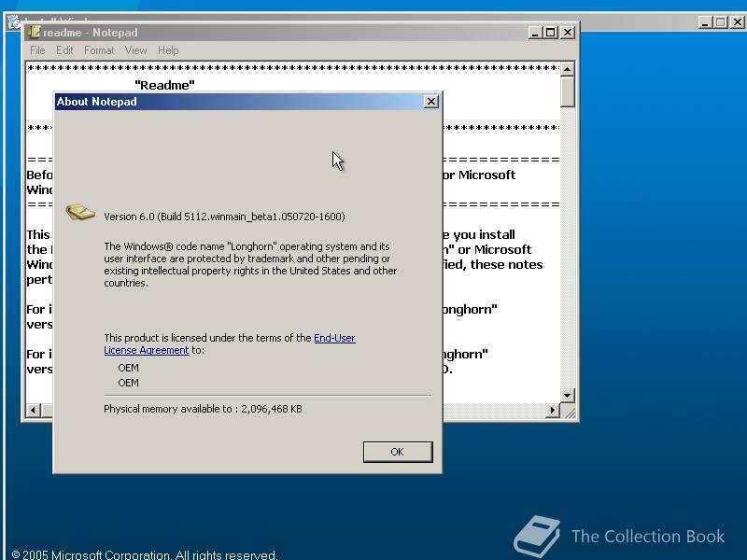Click Notepad title bar icon next to readme
This screenshot has width=747, height=560.
click(x=34, y=32)
